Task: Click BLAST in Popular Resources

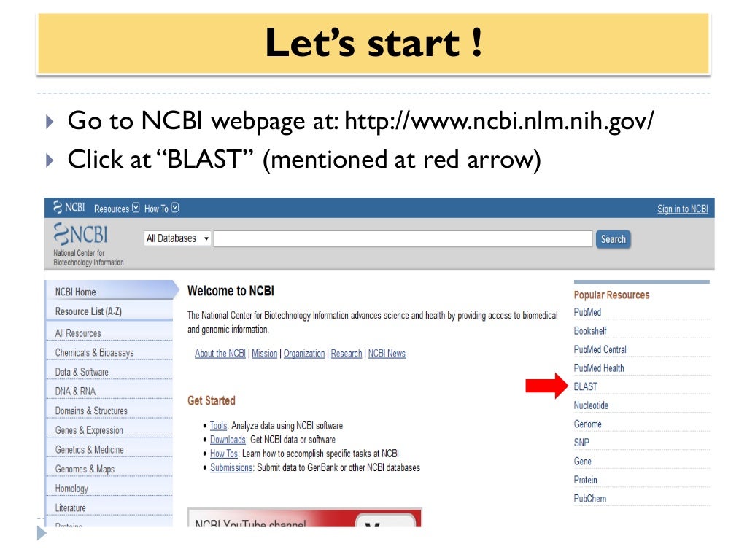Action: [586, 386]
